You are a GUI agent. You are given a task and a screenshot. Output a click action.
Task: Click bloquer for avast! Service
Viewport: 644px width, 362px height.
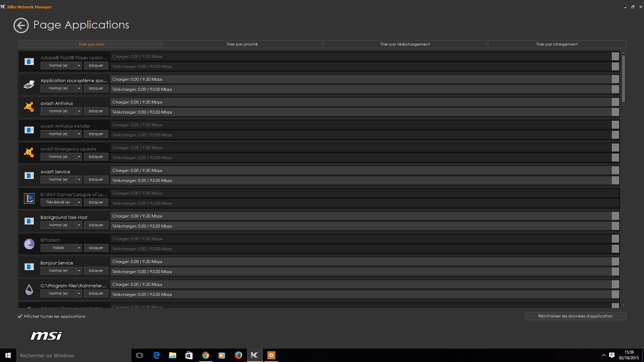[96, 180]
